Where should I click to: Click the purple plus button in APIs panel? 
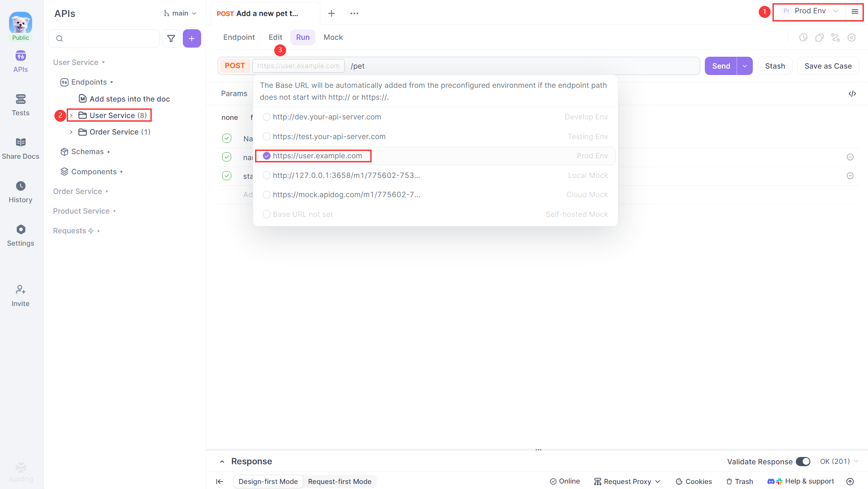(x=192, y=38)
